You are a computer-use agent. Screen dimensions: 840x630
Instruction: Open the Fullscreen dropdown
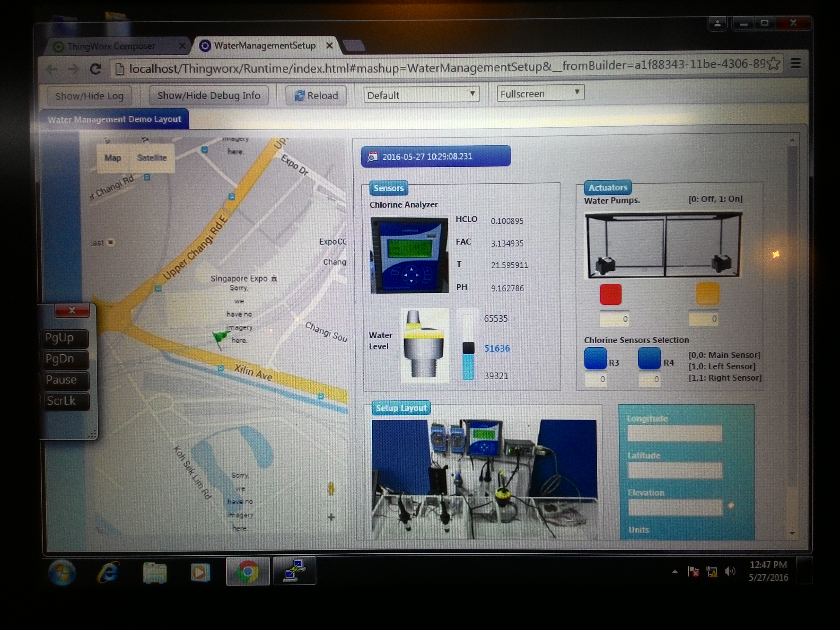(540, 93)
